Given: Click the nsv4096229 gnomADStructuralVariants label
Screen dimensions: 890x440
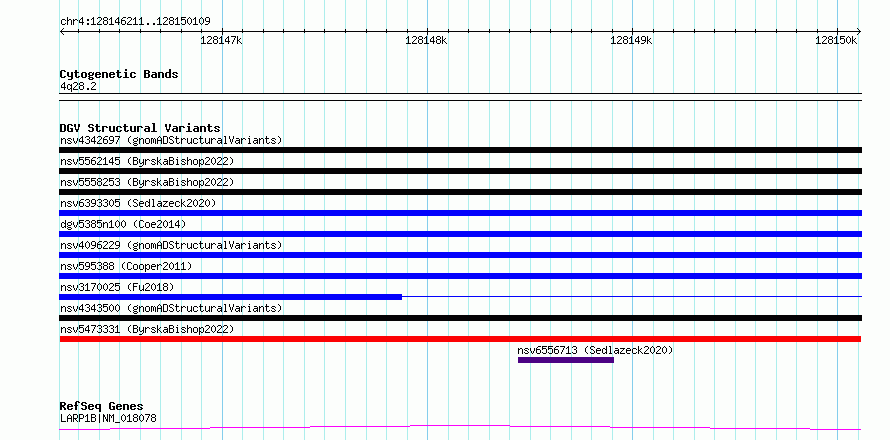Looking at the screenshot, I should [x=171, y=245].
